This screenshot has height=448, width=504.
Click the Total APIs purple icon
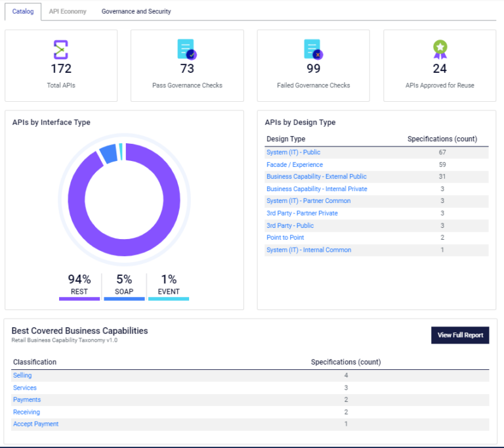pyautogui.click(x=61, y=49)
